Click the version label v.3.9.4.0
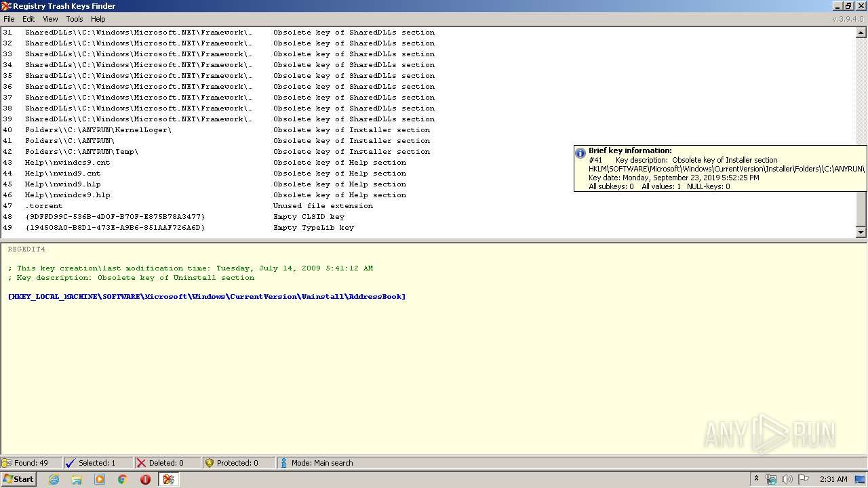 click(849, 19)
